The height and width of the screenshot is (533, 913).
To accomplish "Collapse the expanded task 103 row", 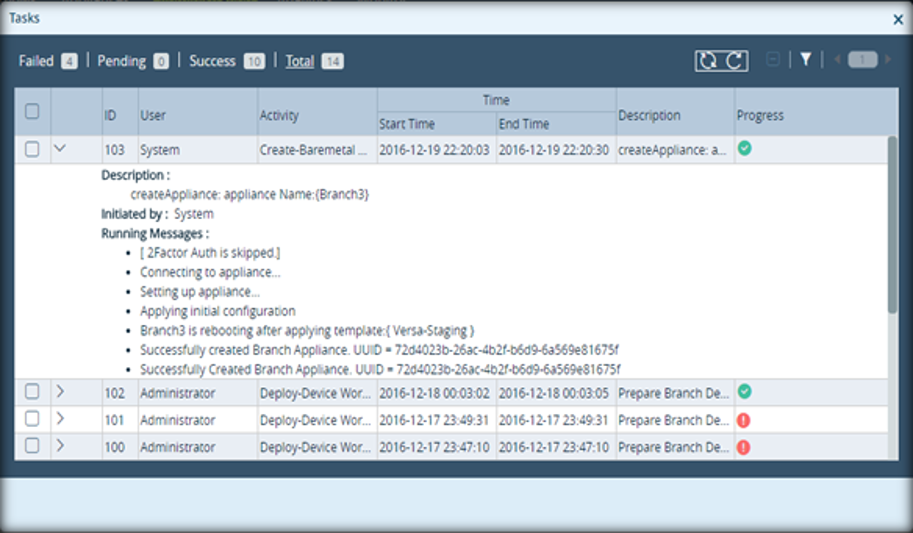I will click(x=59, y=149).
